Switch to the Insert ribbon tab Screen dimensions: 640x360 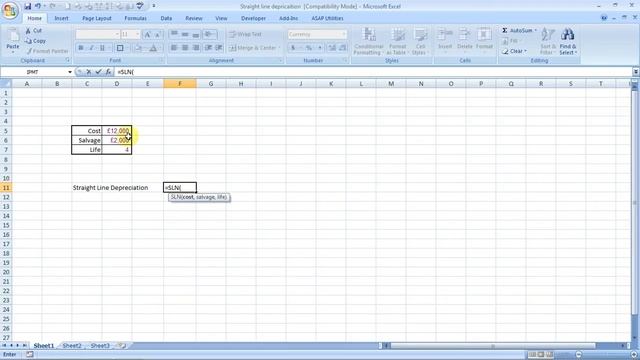tap(62, 18)
